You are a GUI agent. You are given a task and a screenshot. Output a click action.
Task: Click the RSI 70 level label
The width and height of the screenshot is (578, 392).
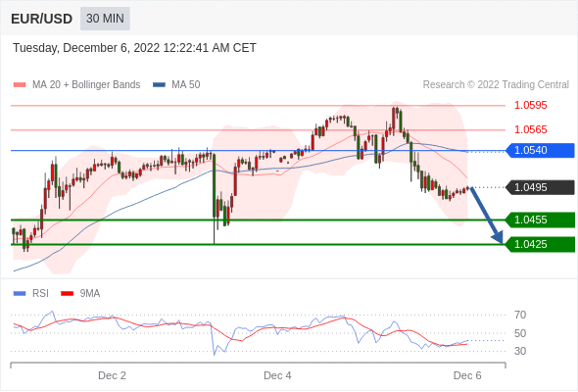[x=520, y=315]
